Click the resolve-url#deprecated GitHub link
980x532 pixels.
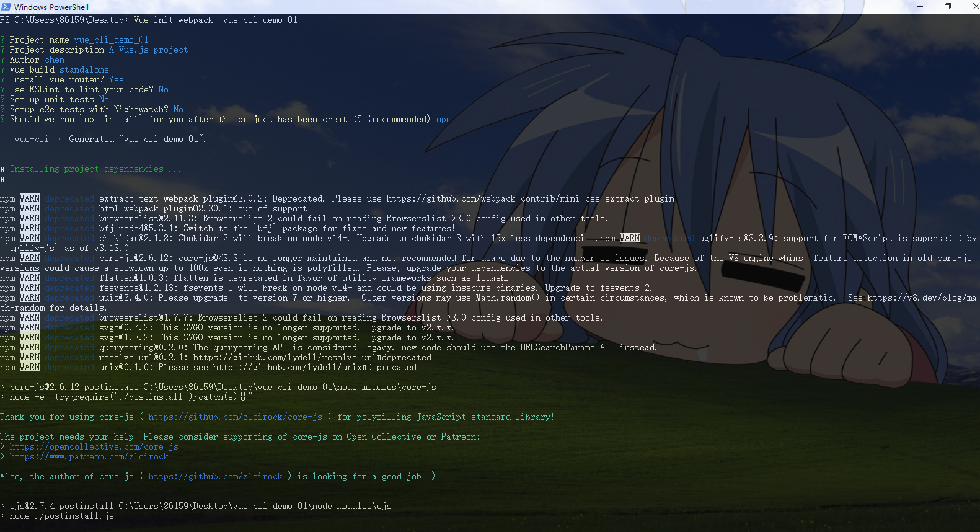tap(312, 357)
